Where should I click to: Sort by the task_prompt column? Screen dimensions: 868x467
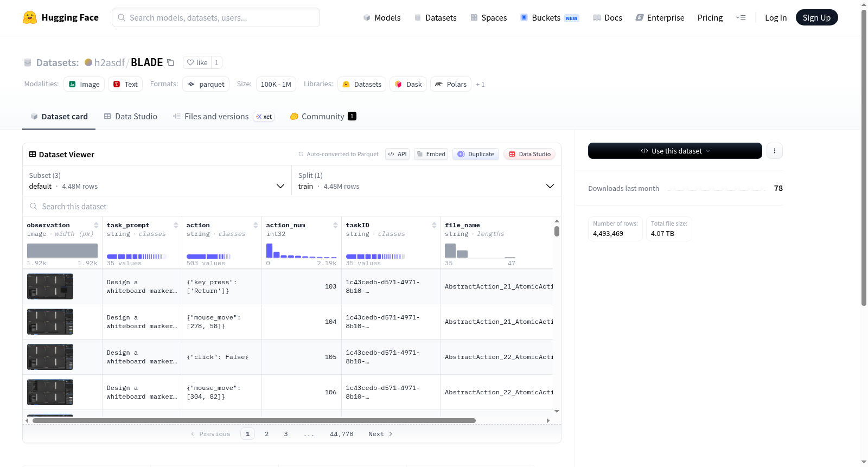(176, 225)
